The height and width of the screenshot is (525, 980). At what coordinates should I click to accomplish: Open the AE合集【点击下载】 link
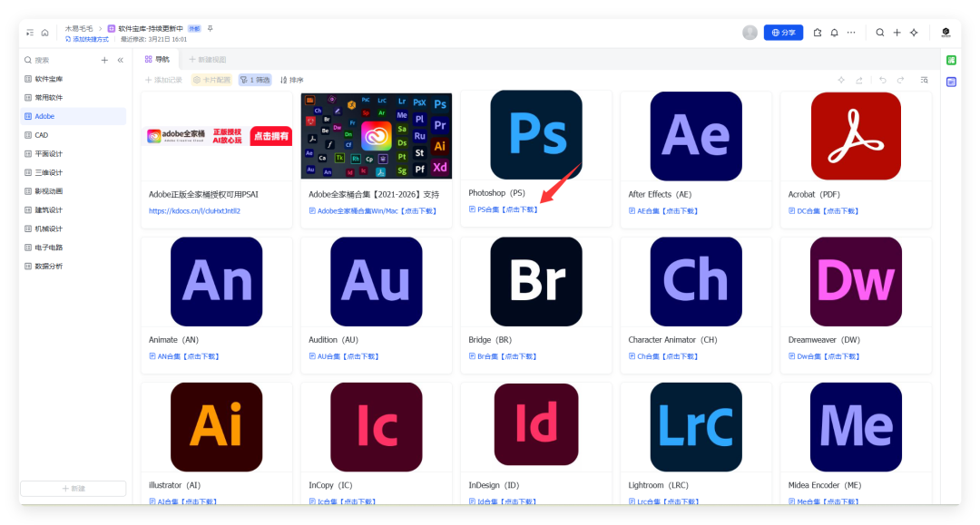pos(663,211)
